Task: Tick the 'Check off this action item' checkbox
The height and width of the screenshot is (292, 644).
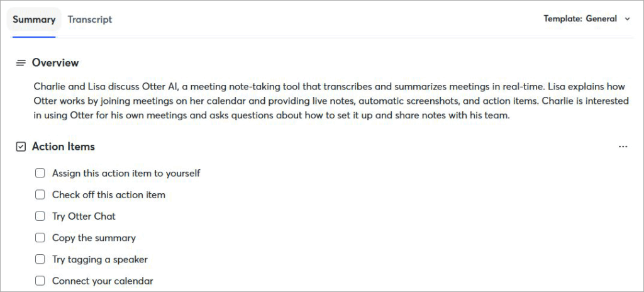Action: [40, 195]
